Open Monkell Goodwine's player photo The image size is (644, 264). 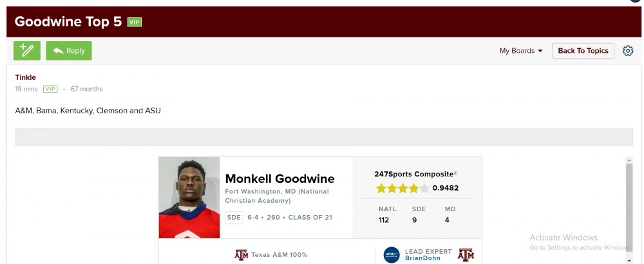coord(189,198)
